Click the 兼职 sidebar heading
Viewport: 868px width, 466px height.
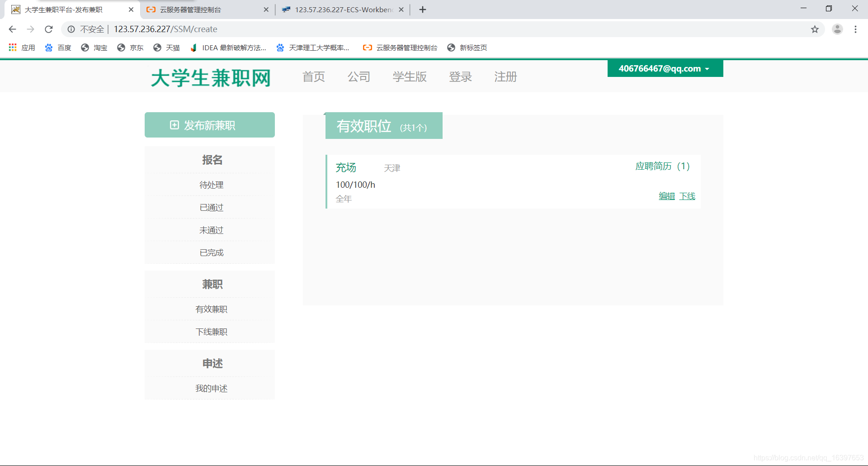tap(212, 284)
